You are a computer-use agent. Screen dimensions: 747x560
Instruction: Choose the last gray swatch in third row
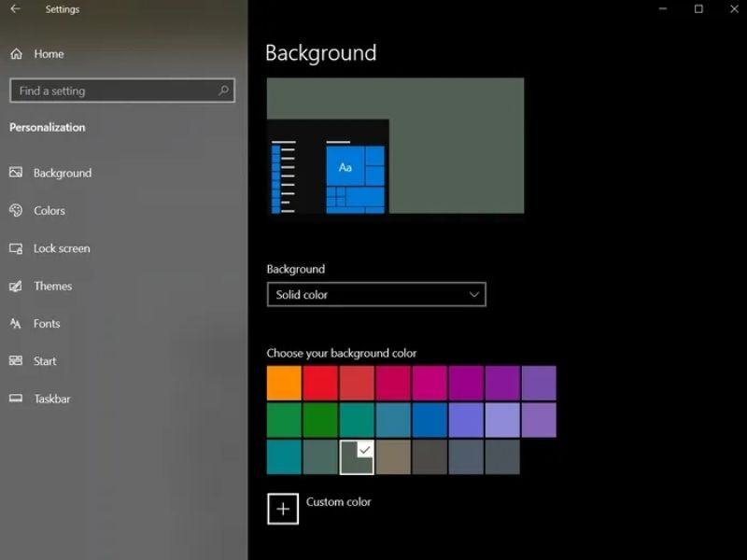(x=502, y=457)
